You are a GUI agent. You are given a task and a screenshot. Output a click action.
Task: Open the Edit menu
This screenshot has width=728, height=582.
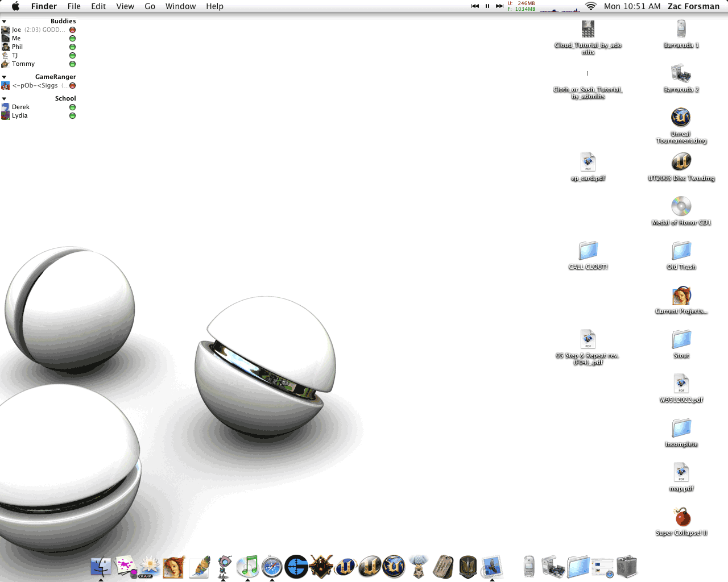(98, 6)
